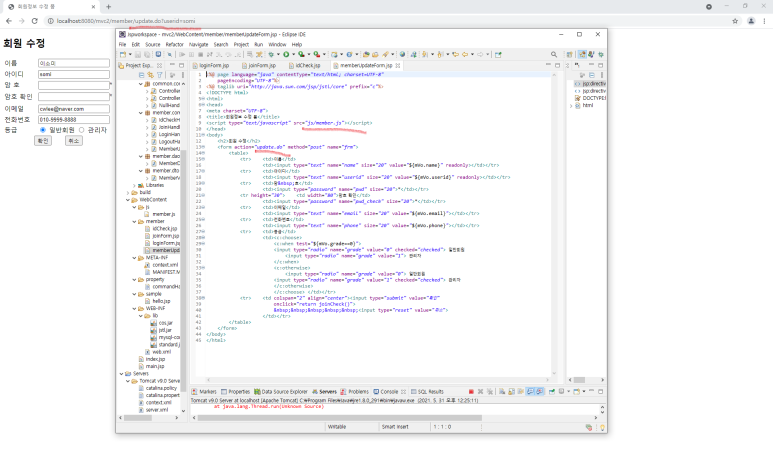
Task: Click the web browser globe icon in toolbar
Action: tap(402, 55)
